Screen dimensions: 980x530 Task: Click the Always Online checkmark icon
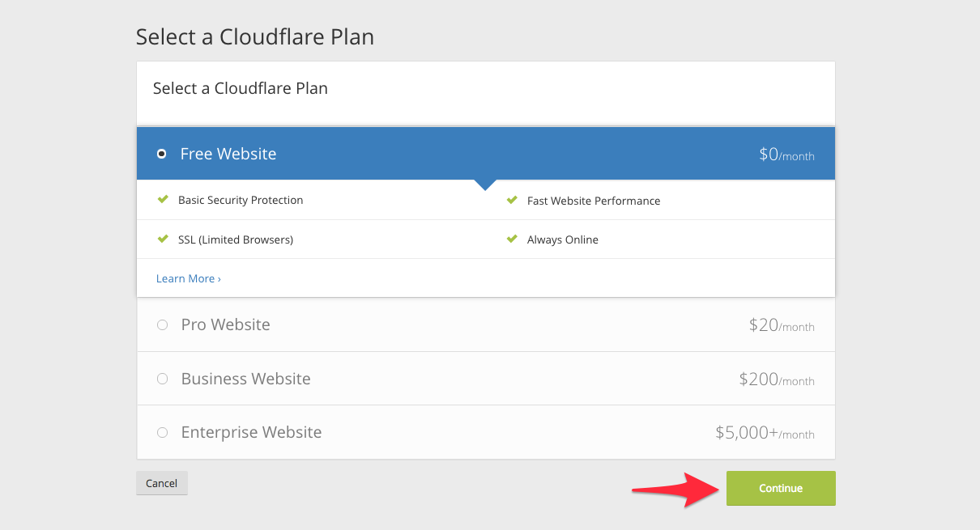point(512,239)
